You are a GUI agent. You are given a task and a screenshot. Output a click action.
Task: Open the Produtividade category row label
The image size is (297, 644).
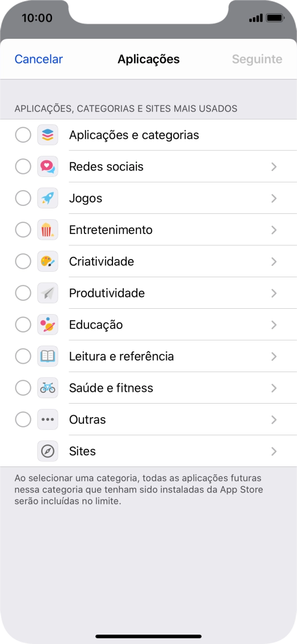click(x=107, y=293)
